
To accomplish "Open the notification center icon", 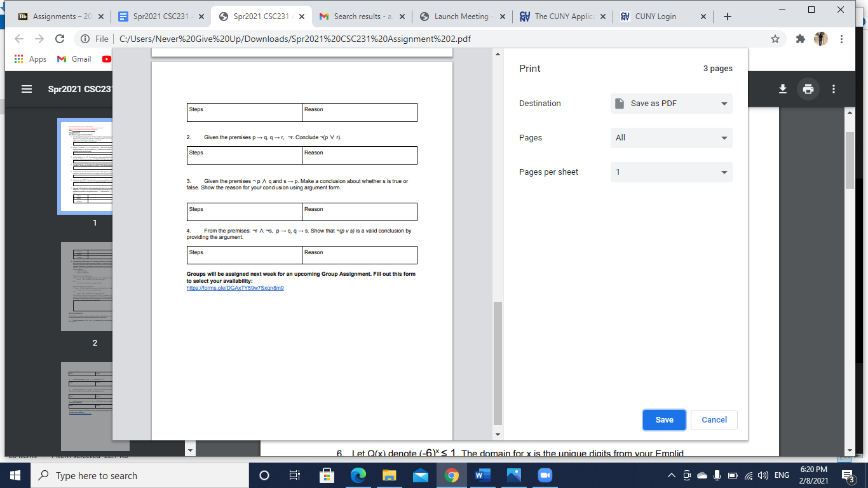I will pyautogui.click(x=848, y=475).
